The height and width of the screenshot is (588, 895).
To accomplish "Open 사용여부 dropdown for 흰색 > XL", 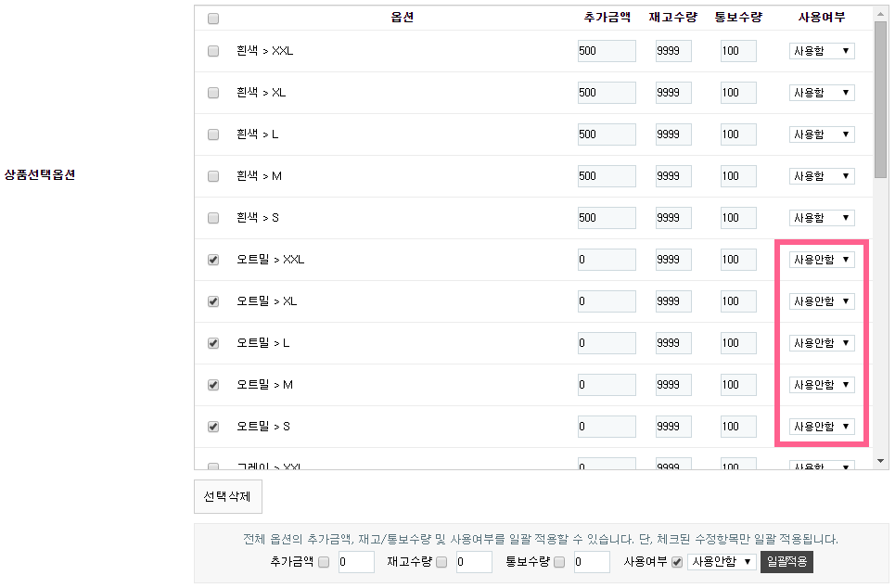I will (822, 93).
